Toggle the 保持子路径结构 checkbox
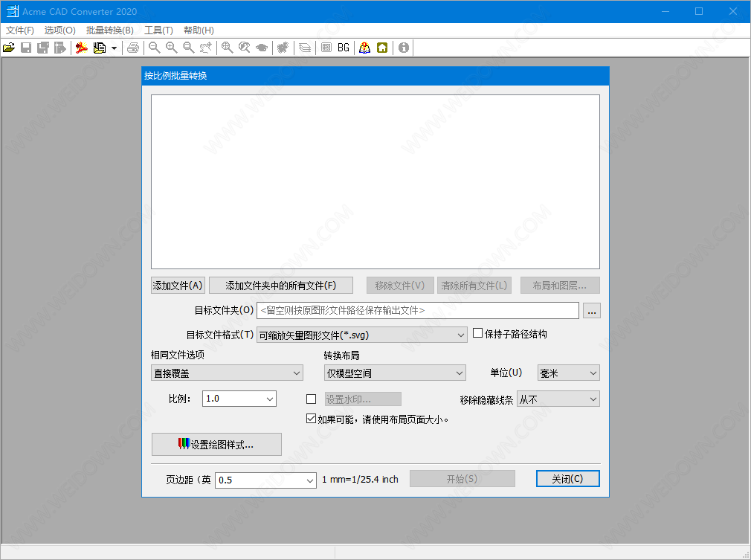 point(477,333)
